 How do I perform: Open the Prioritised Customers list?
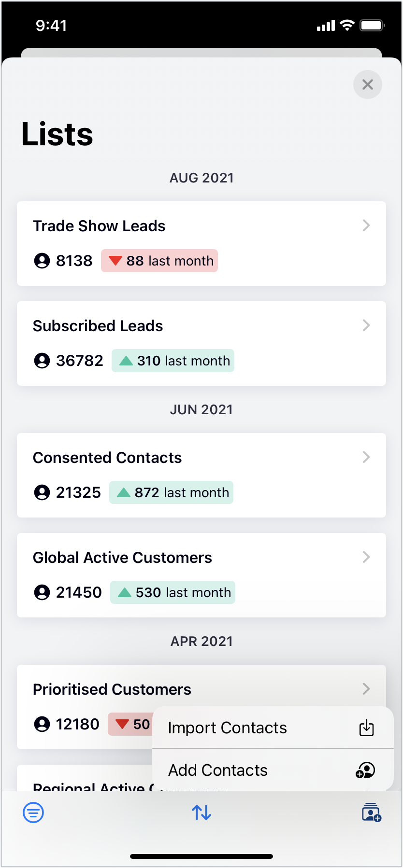coord(112,689)
